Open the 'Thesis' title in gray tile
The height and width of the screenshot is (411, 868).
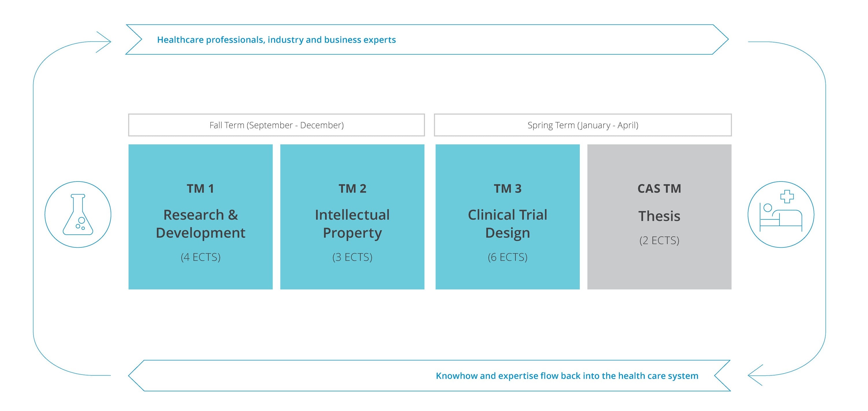click(659, 216)
